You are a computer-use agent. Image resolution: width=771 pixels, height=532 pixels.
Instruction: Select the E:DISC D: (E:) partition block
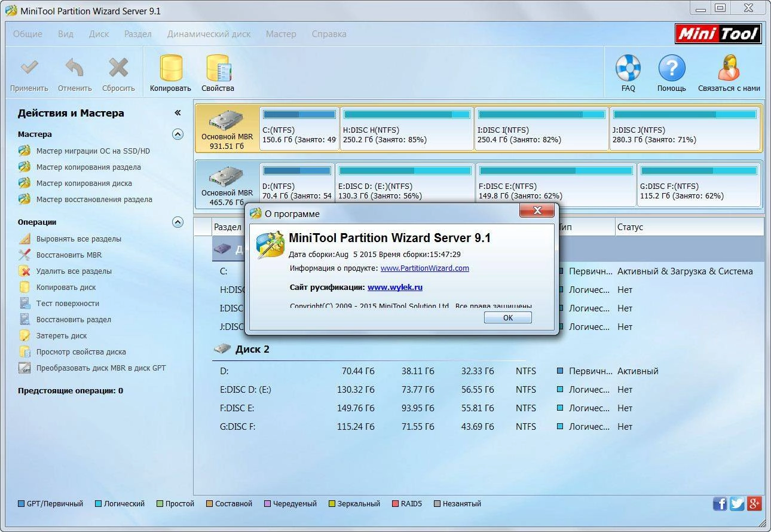[405, 185]
